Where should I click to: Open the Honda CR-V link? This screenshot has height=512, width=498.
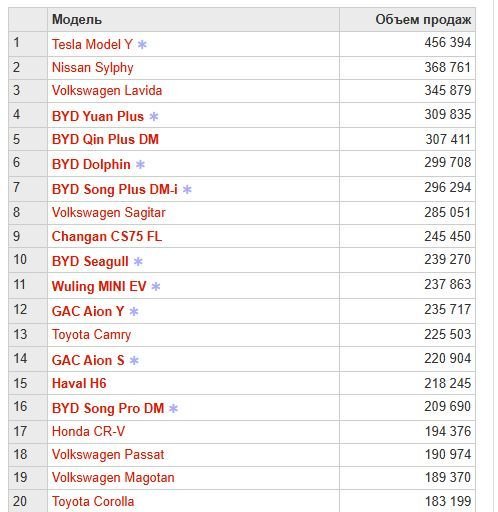click(x=88, y=431)
